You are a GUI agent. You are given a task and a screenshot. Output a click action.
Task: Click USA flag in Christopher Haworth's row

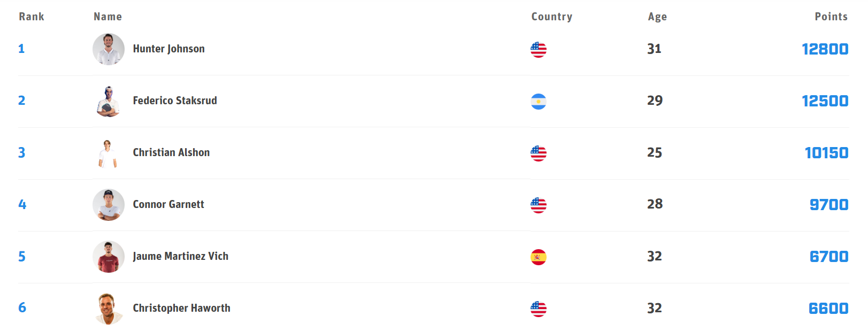(539, 309)
